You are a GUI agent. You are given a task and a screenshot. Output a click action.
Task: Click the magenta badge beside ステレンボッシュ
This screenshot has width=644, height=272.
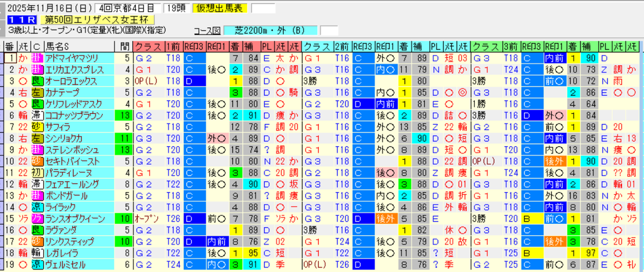pyautogui.click(x=37, y=150)
